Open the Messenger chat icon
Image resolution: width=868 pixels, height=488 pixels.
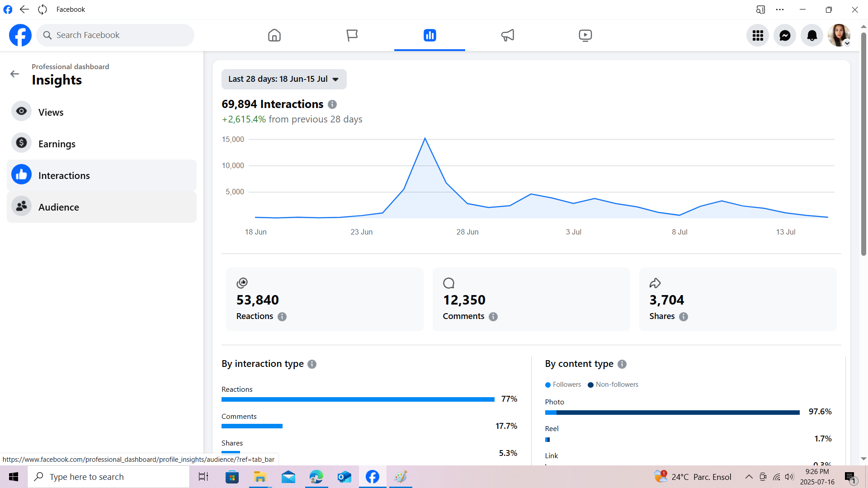coord(785,35)
